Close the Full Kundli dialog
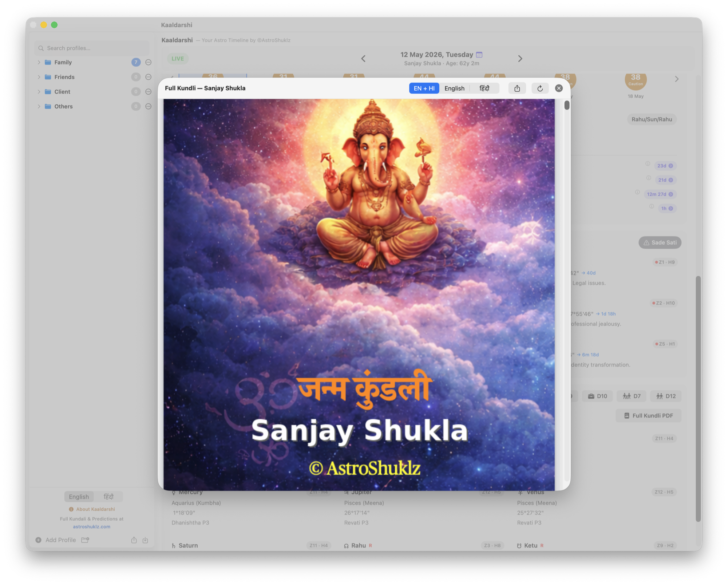 tap(559, 88)
